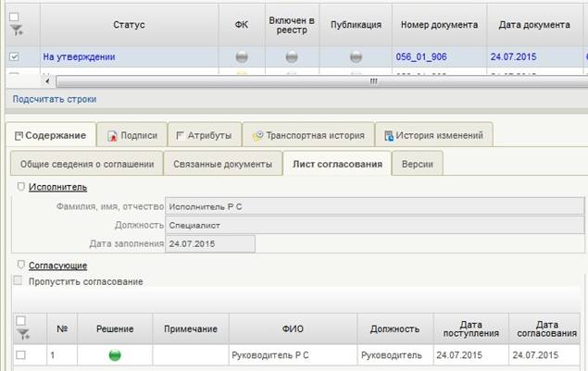The width and height of the screenshot is (588, 371).
Task: Click the grey Публикация status circle
Action: coord(356,56)
